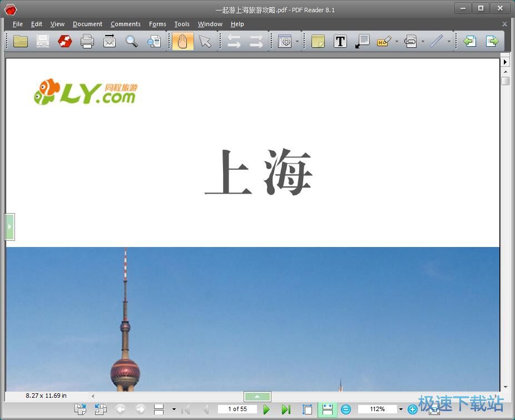Viewport: 515px width, 420px height.
Task: Open a PDF with the Open folder icon
Action: [x=21, y=41]
